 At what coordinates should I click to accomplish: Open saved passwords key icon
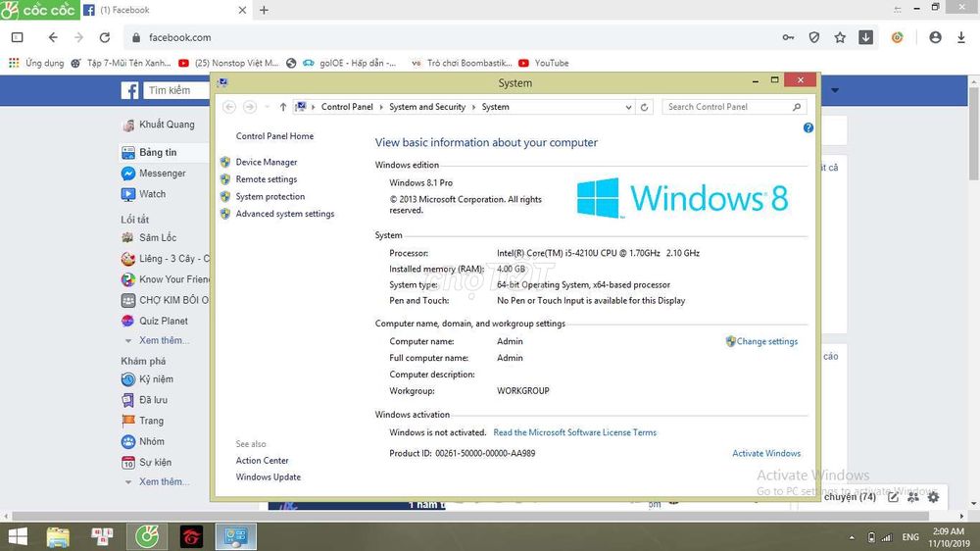coord(788,37)
